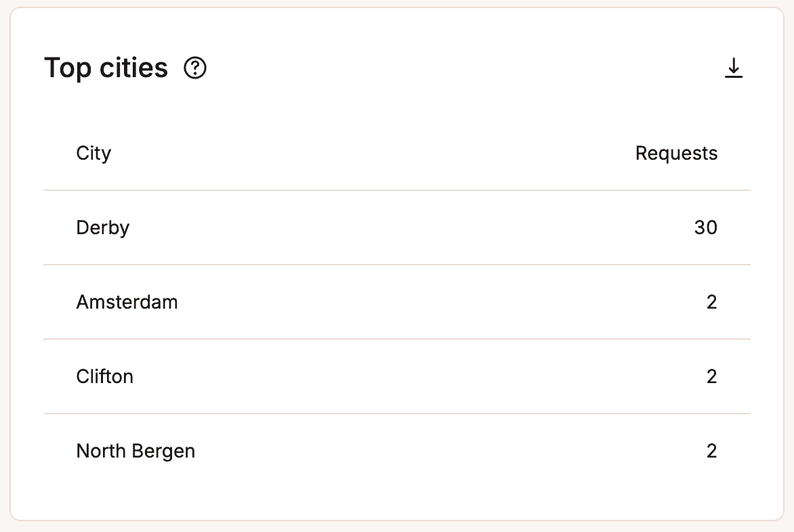
Task: Click the request count for Amsterdam
Action: tap(712, 302)
